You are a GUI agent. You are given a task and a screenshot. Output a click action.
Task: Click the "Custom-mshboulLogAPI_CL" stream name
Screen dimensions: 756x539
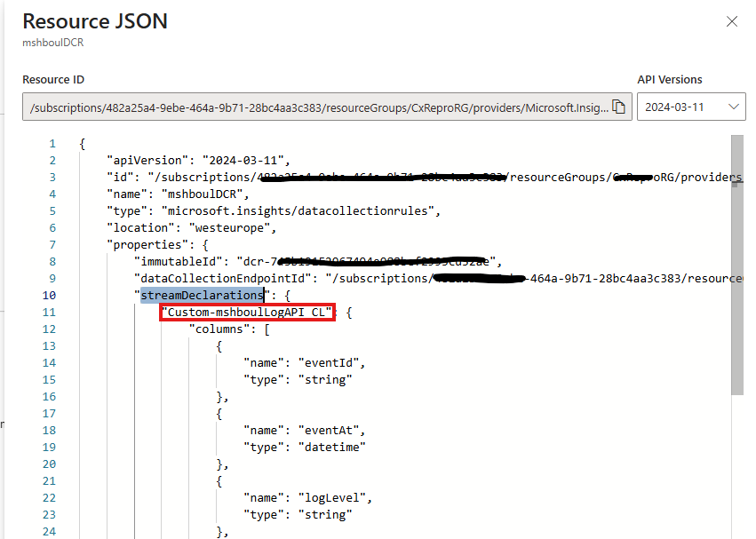coord(247,313)
